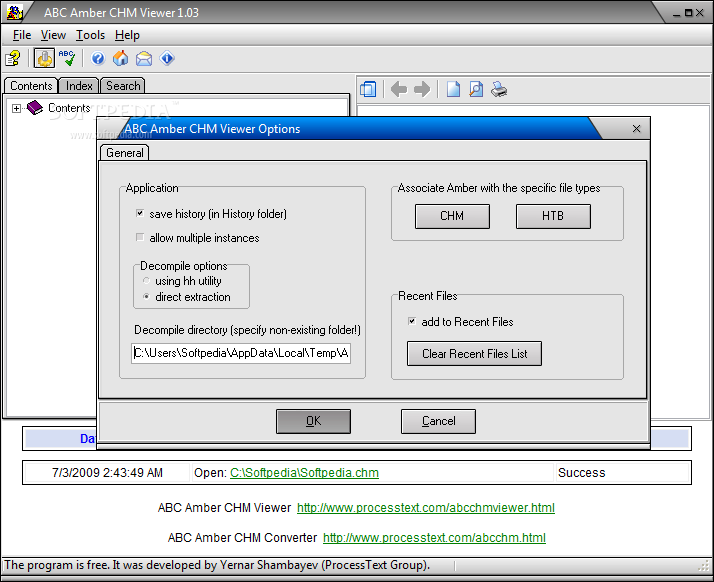Screen dimensions: 714x582
Task: Associate Amber with HTB files
Action: pos(553,216)
